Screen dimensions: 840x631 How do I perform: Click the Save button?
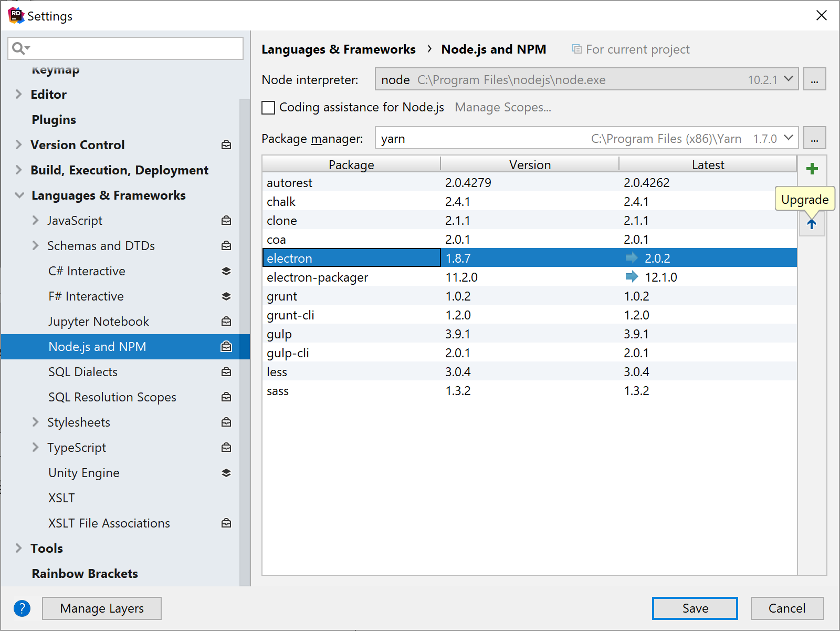pyautogui.click(x=695, y=608)
